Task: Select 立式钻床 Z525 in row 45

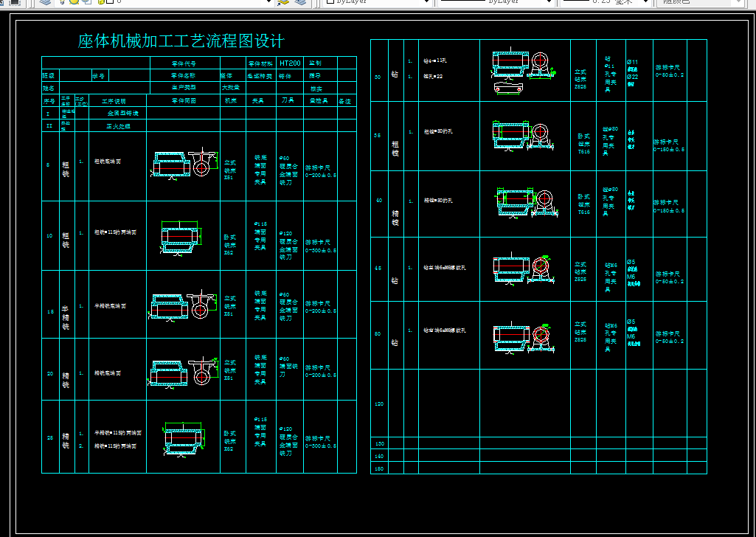Action: pos(580,272)
